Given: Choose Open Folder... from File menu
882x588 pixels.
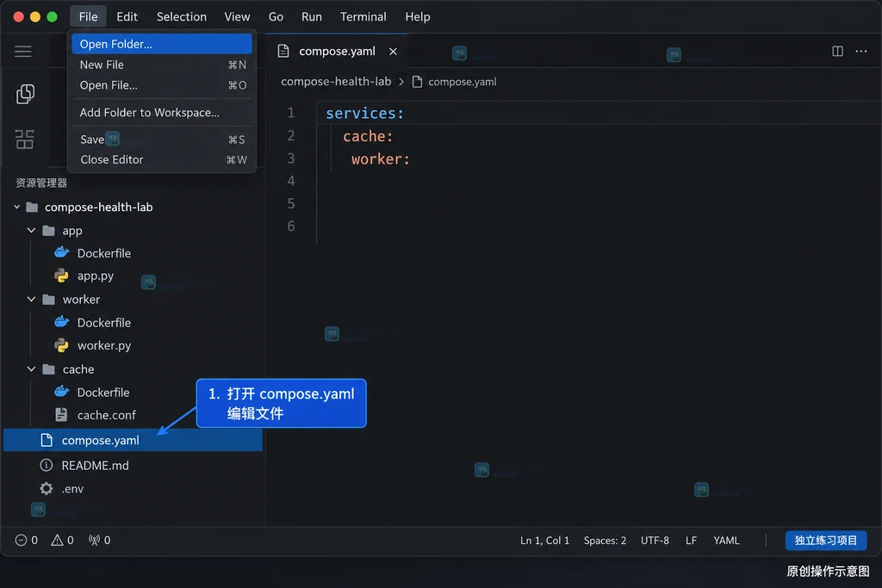Looking at the screenshot, I should (162, 44).
